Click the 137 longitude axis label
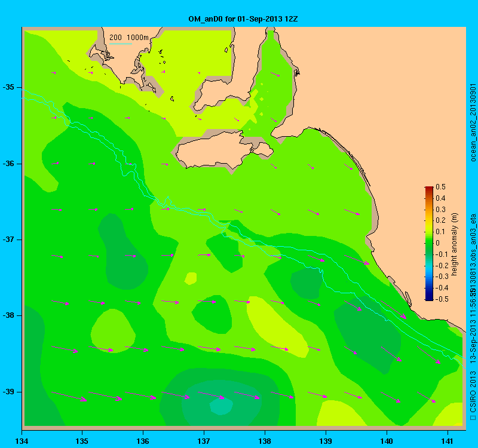 click(204, 441)
